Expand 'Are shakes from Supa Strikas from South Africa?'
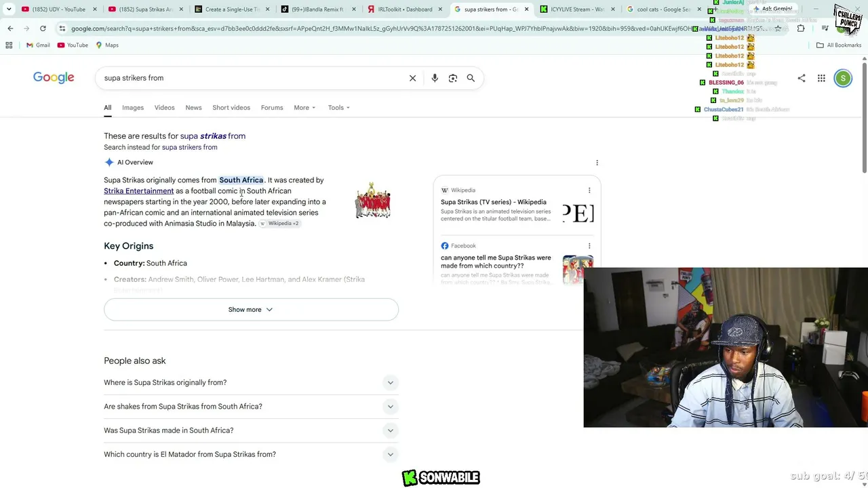Viewport: 868px width, 488px height. 251,407
